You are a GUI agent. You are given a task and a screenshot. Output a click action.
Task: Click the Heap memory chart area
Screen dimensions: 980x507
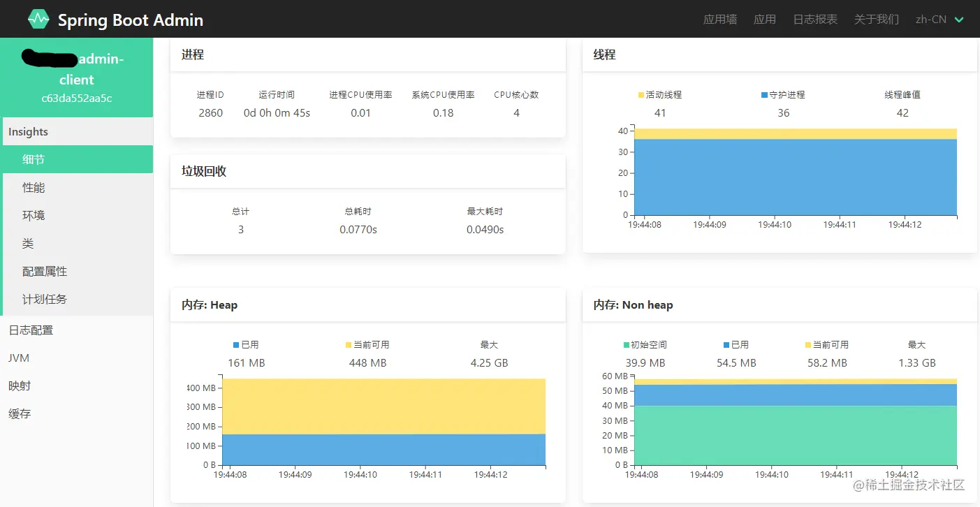tap(383, 422)
